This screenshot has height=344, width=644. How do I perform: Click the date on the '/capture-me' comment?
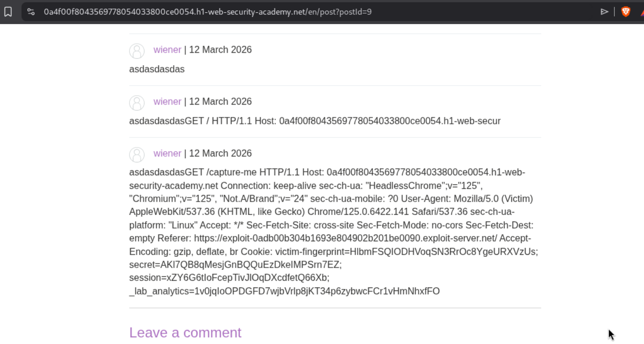(x=220, y=154)
